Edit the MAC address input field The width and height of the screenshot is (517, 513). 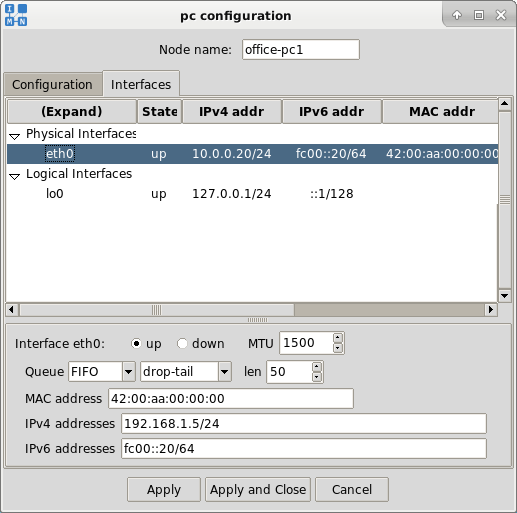point(231,398)
